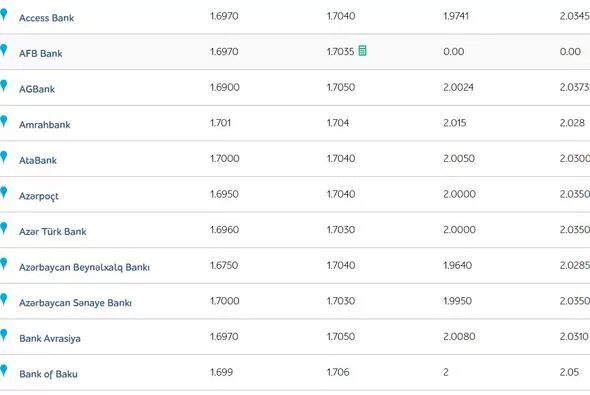Click the 1.7035 rate in AFB Bank row
This screenshot has width=590, height=395.
(341, 52)
